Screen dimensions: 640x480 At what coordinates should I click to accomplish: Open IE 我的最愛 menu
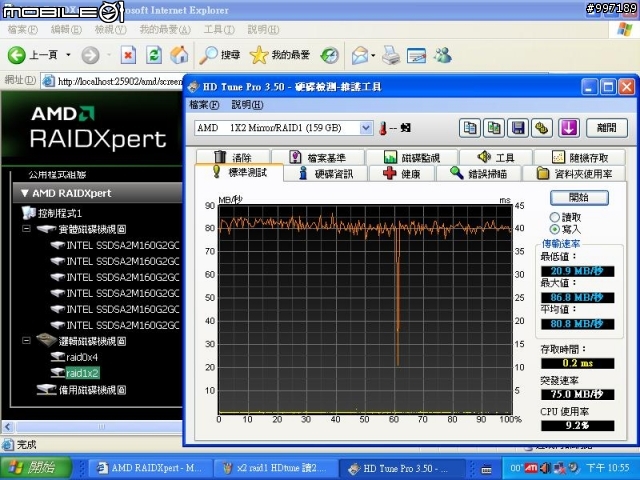click(x=165, y=29)
